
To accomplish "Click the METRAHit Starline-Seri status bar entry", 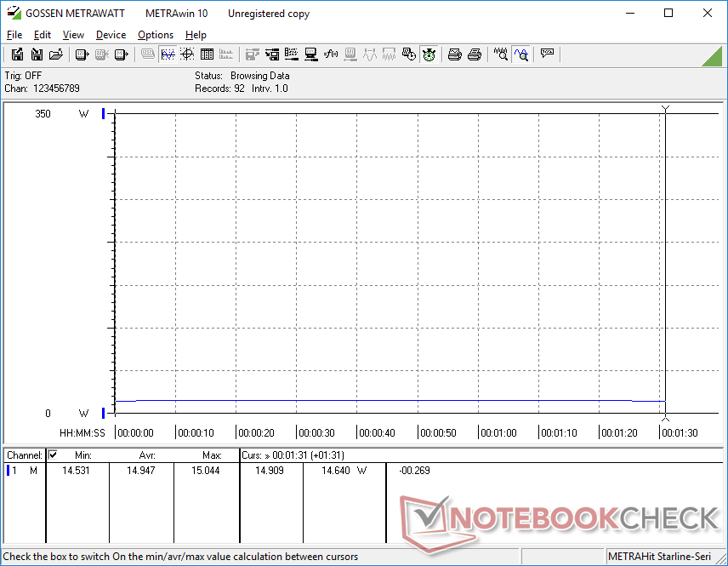I will click(659, 557).
